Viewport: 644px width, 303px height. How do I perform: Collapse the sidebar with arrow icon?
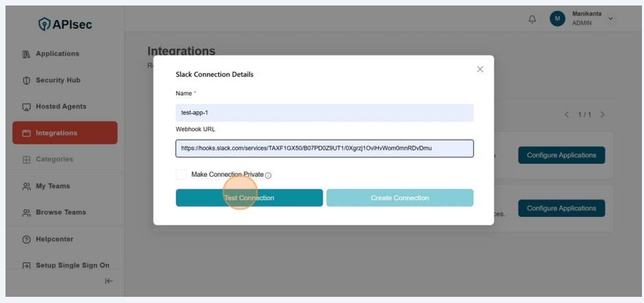108,280
